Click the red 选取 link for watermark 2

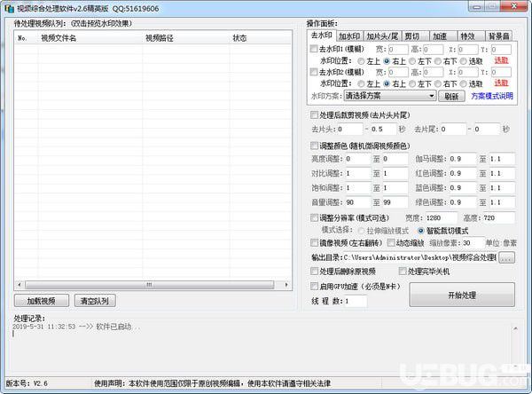[x=501, y=83]
